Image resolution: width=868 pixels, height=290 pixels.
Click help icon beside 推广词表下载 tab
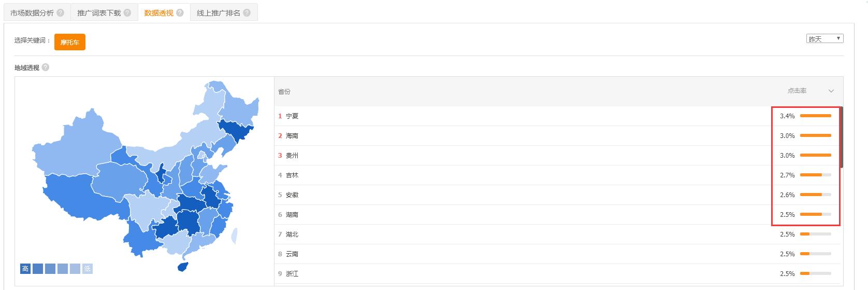click(x=127, y=13)
